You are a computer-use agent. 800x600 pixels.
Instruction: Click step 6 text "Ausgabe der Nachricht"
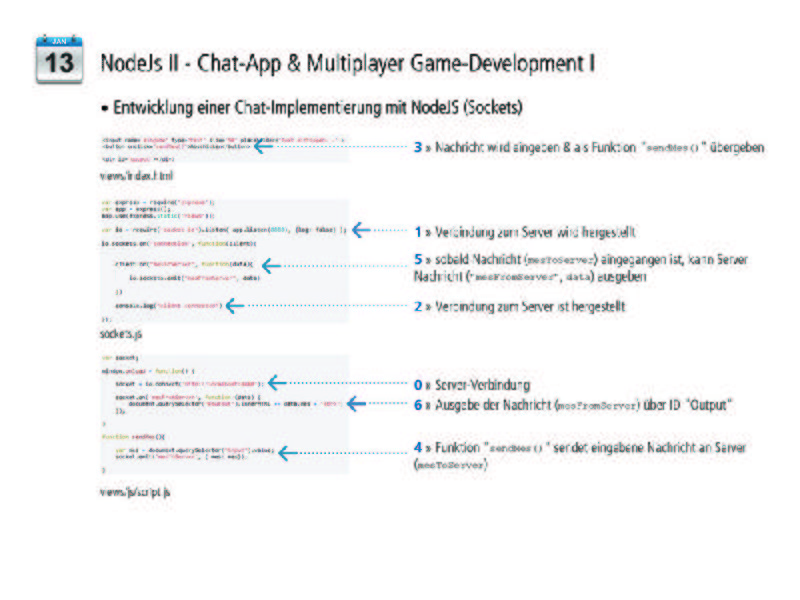point(493,405)
